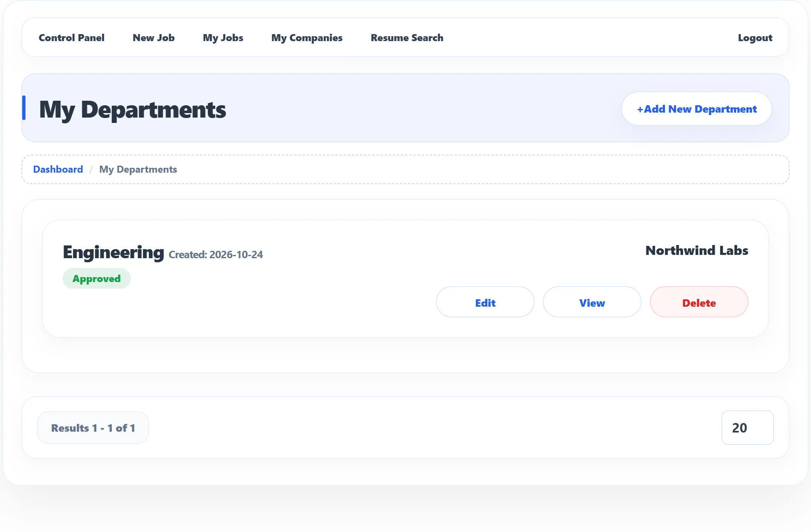Image resolution: width=811 pixels, height=532 pixels.
Task: Click the My Departments breadcrumb text
Action: point(138,169)
